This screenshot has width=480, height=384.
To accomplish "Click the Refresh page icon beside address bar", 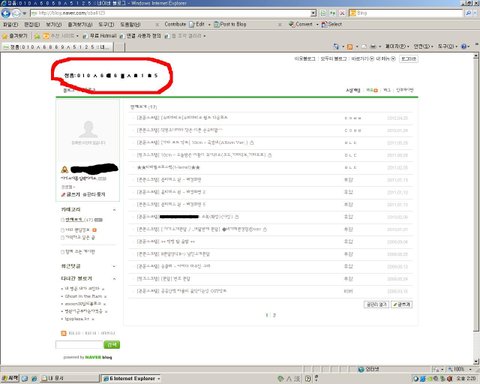I will point(333,13).
